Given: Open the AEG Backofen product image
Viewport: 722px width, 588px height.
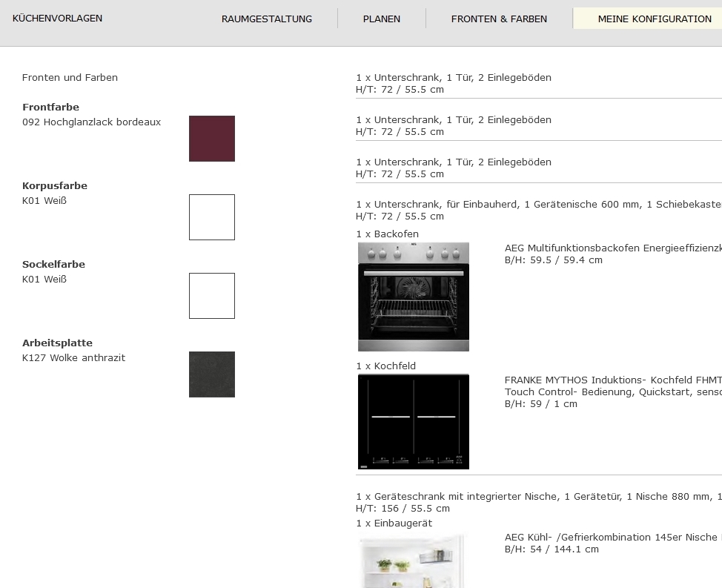Looking at the screenshot, I should click(x=414, y=297).
